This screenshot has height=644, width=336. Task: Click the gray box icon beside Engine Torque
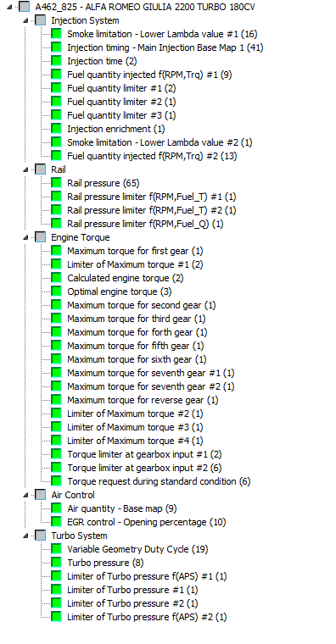coord(41,237)
